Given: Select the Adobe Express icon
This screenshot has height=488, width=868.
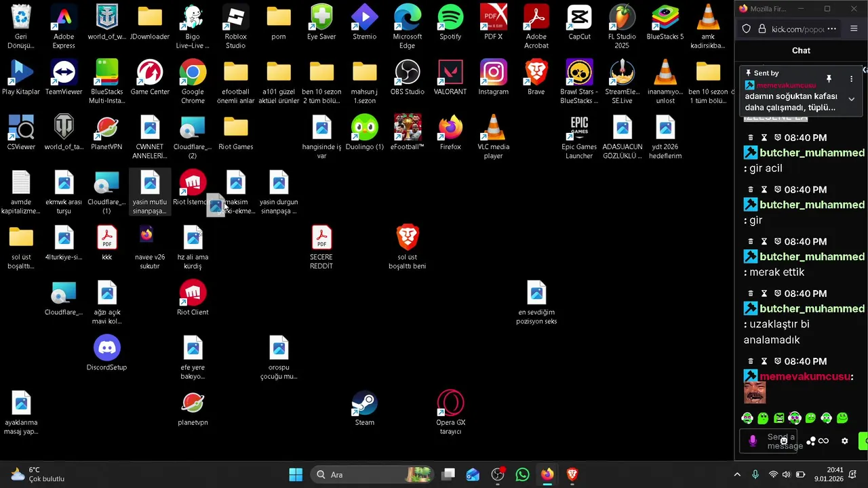Looking at the screenshot, I should coord(64,27).
